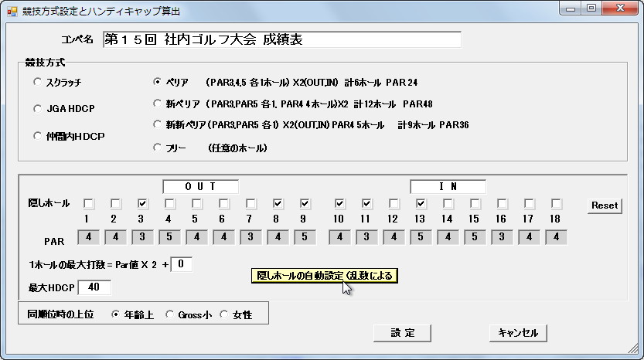Check hidden hole 2 checkbox

click(115, 204)
